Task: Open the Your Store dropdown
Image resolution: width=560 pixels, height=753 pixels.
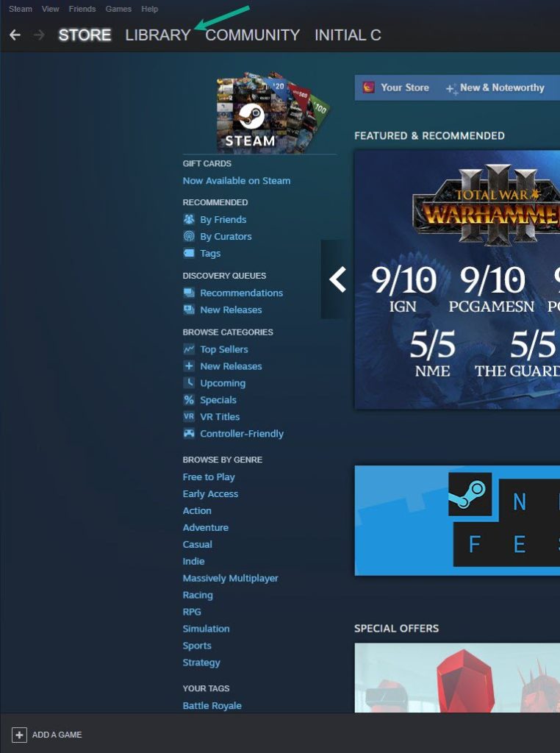Action: 404,88
